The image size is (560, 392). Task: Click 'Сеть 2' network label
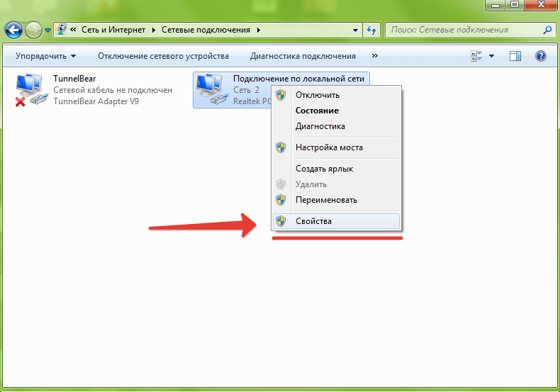247,90
